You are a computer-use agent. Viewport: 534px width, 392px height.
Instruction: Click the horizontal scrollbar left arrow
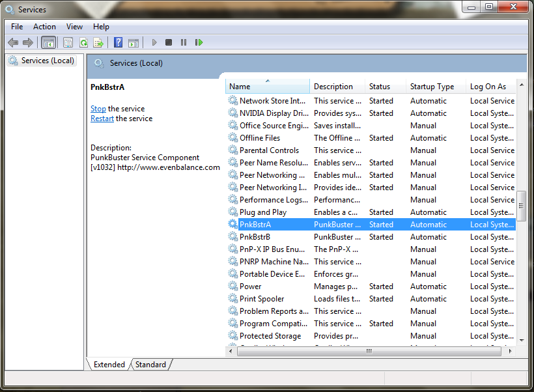pyautogui.click(x=231, y=351)
